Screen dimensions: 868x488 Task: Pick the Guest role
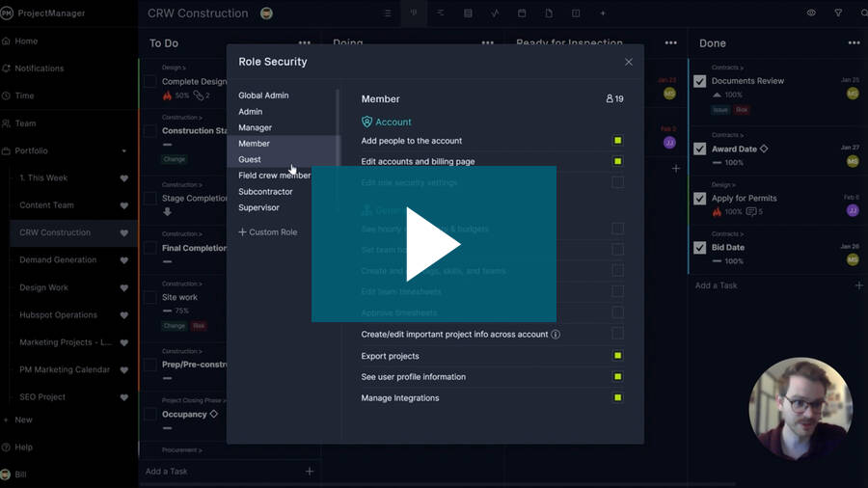pyautogui.click(x=249, y=159)
